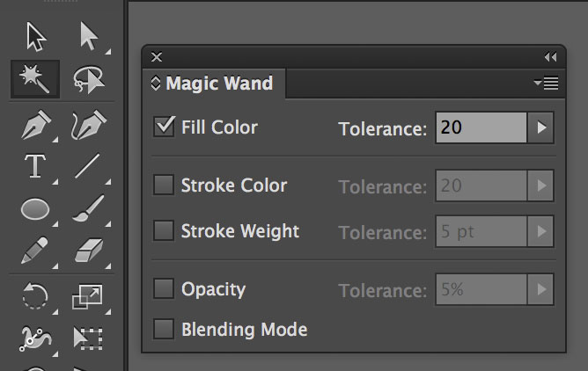The width and height of the screenshot is (588, 371).
Task: Select the Pen tool
Action: [x=35, y=125]
